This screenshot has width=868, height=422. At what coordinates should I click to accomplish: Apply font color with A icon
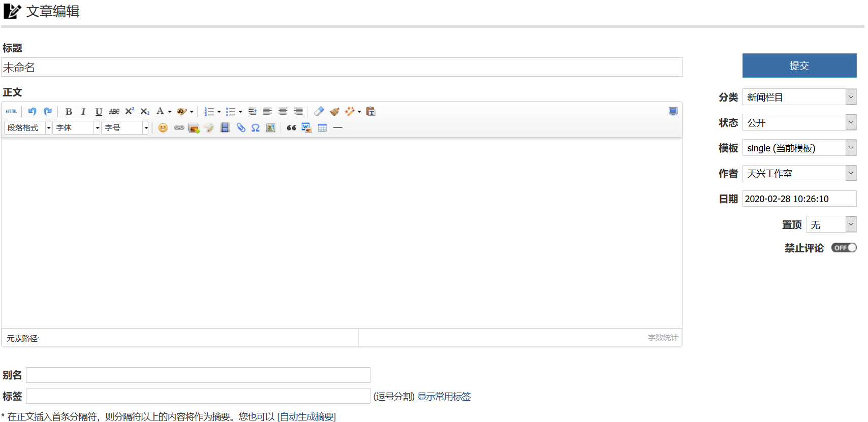click(x=160, y=111)
